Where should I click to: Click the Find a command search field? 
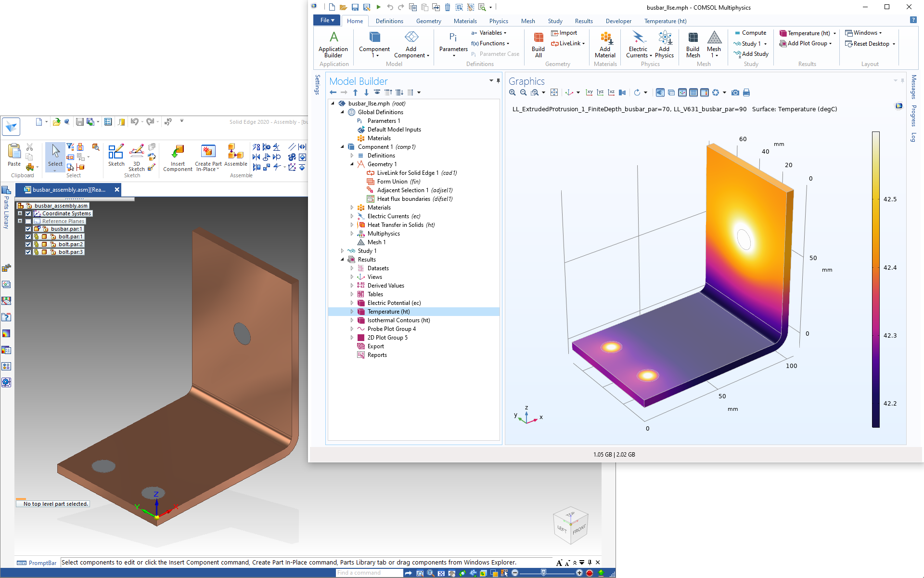(369, 573)
